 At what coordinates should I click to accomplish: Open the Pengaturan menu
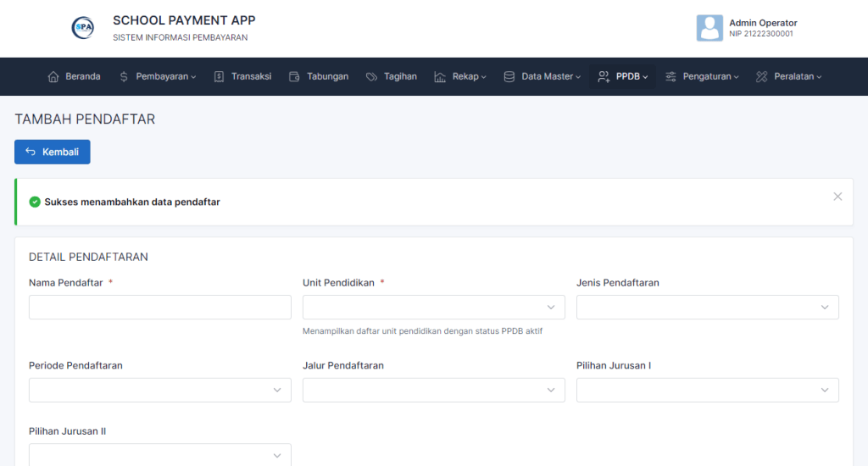coord(702,76)
